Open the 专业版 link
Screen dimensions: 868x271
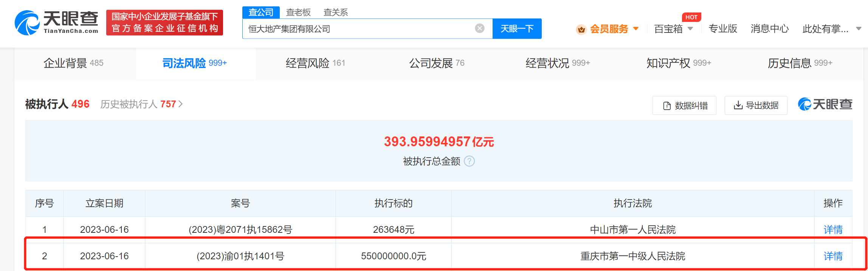[723, 29]
